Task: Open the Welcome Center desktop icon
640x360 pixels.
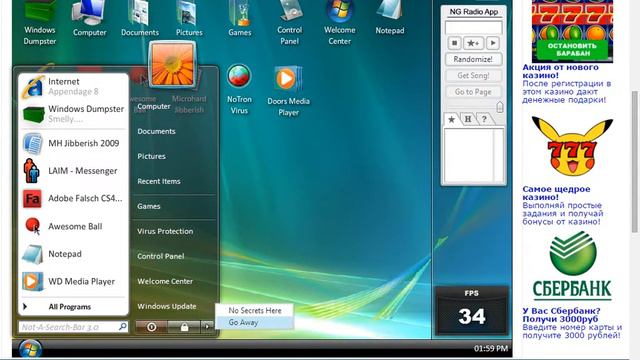Action: [x=340, y=23]
